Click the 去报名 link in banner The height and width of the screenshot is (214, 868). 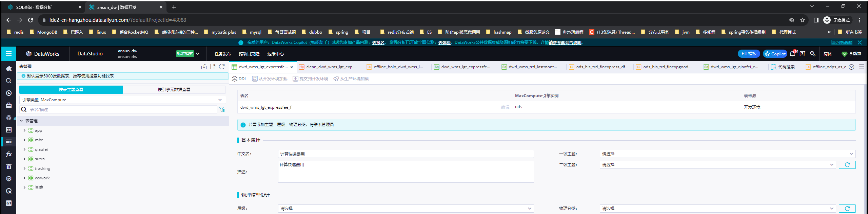pos(378,43)
